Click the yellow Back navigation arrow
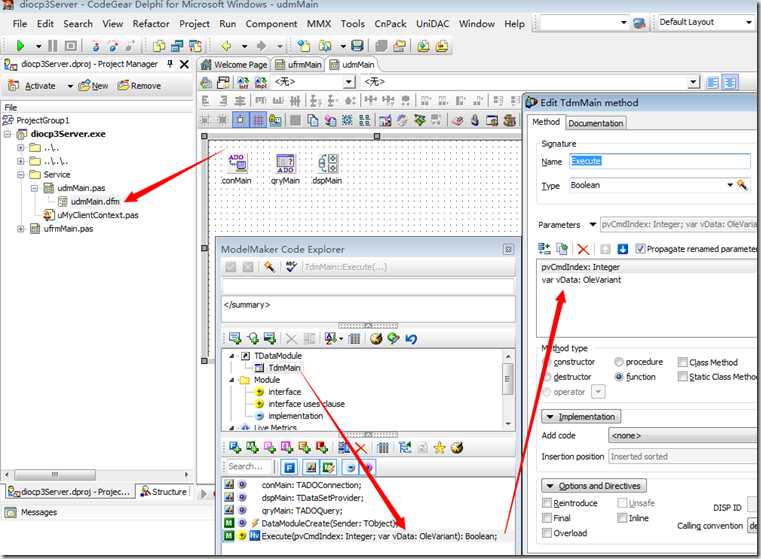 click(x=226, y=46)
